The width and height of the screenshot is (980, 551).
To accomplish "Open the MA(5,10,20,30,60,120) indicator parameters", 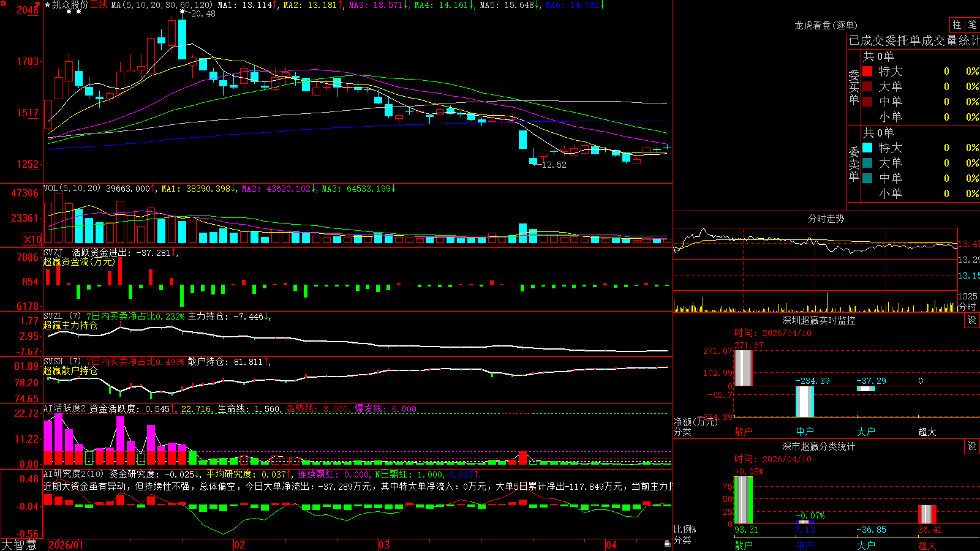I will 162,5.
